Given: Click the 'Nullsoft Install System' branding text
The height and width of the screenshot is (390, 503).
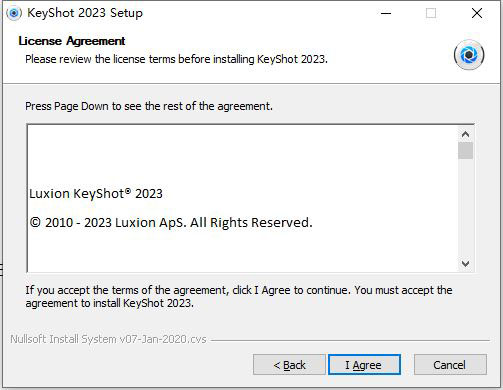Looking at the screenshot, I should (108, 339).
